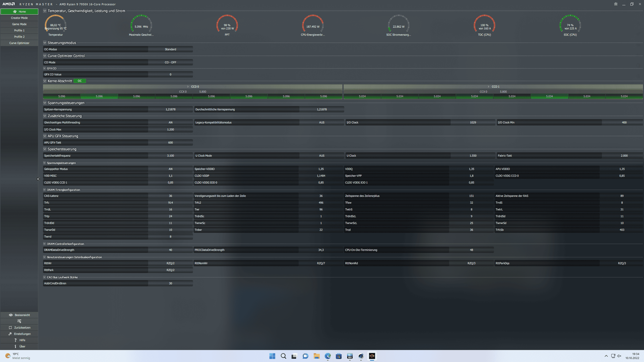
Task: Open Microsoft Store from the taskbar
Action: coord(339,356)
